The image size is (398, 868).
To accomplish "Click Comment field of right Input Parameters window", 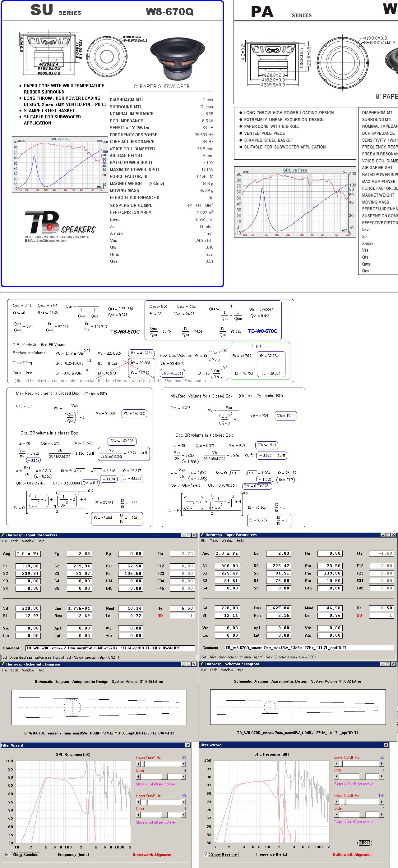I will point(309,648).
